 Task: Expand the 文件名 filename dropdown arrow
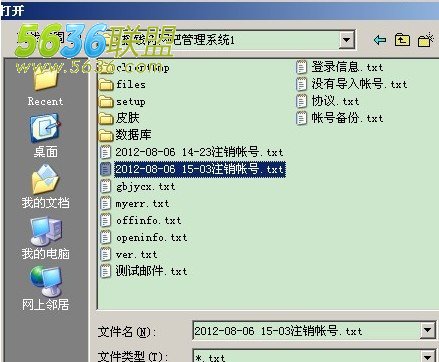pos(428,330)
